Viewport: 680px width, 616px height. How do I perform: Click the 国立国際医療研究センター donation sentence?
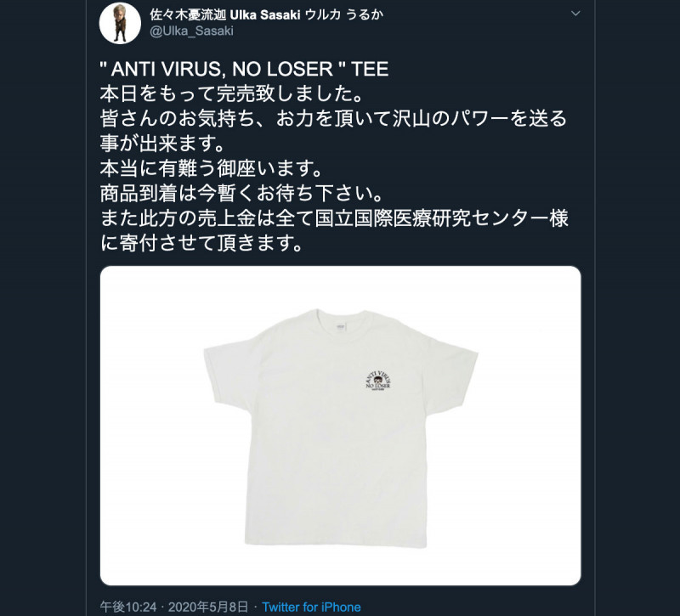334,218
